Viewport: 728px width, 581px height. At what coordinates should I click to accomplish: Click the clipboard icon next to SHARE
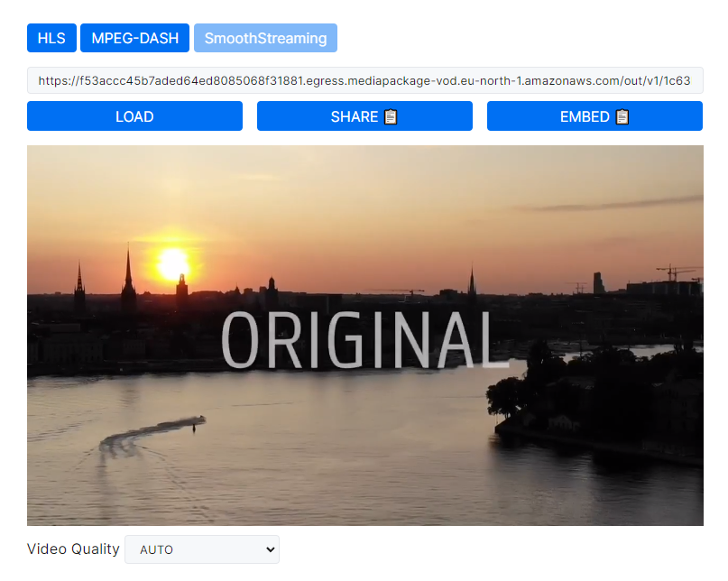391,116
